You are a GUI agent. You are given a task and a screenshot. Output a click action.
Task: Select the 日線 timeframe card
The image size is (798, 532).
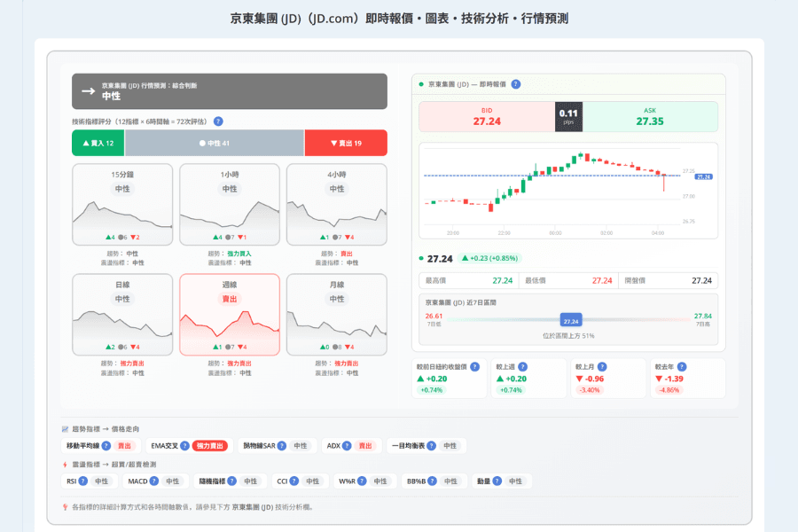122,315
